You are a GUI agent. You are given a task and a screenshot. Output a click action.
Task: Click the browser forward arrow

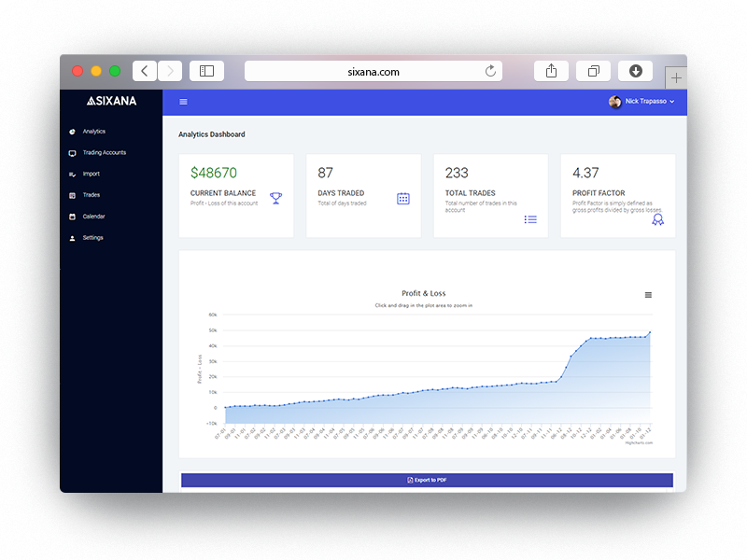[170, 72]
